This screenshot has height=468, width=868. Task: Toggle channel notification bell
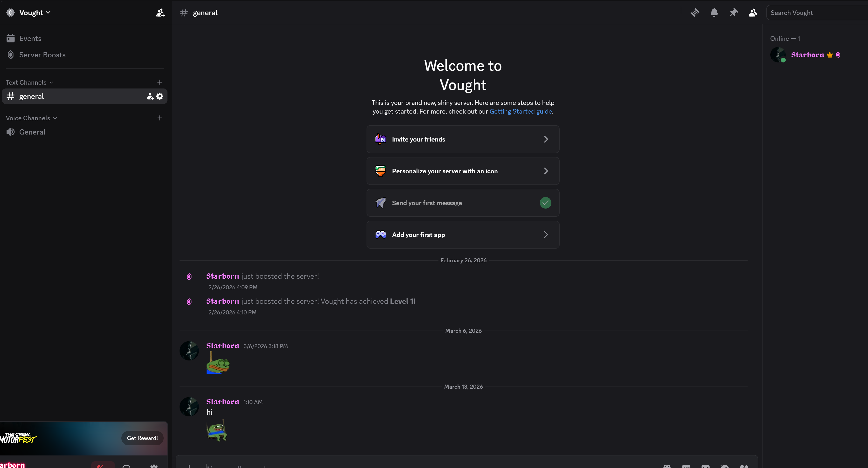click(714, 13)
